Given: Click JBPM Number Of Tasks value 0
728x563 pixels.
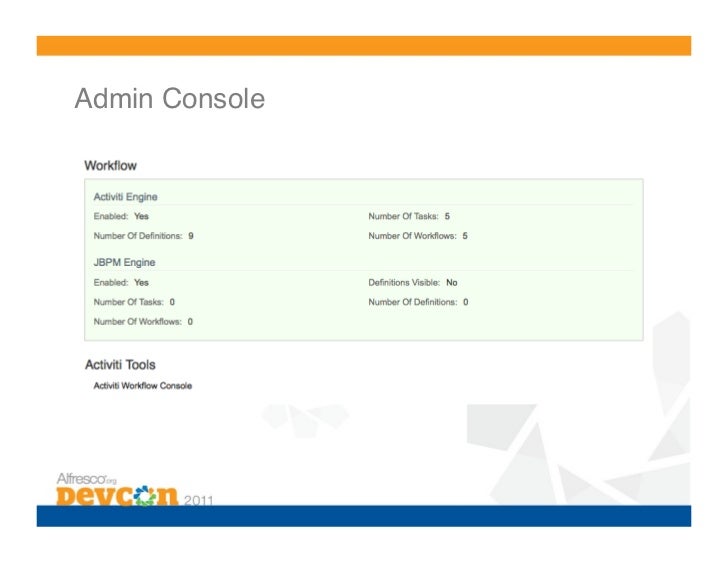Looking at the screenshot, I should click(x=172, y=302).
